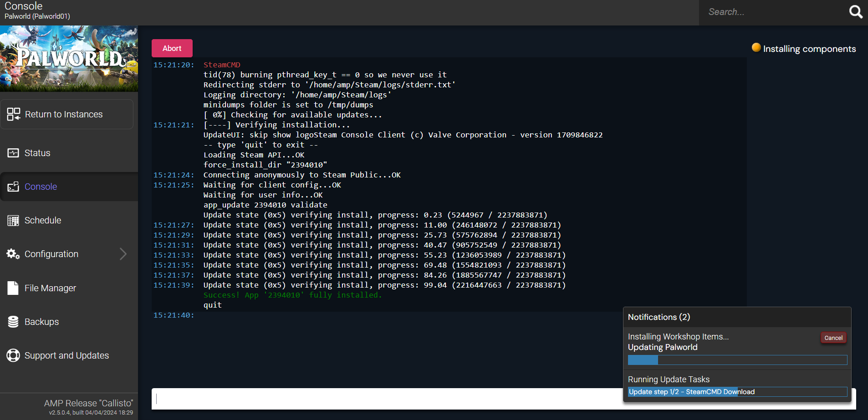Focus the console command input box
The width and height of the screenshot is (868, 420).
coord(387,399)
